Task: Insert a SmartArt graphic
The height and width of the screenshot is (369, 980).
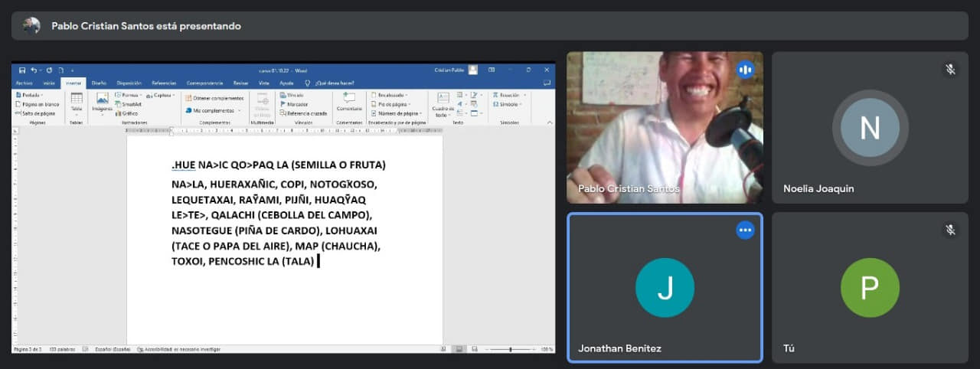Action: click(128, 104)
